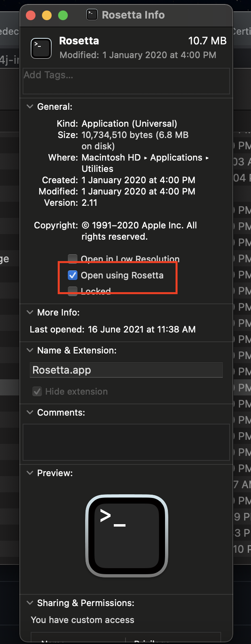Collapse the Sharing & Permissions section

click(x=30, y=603)
